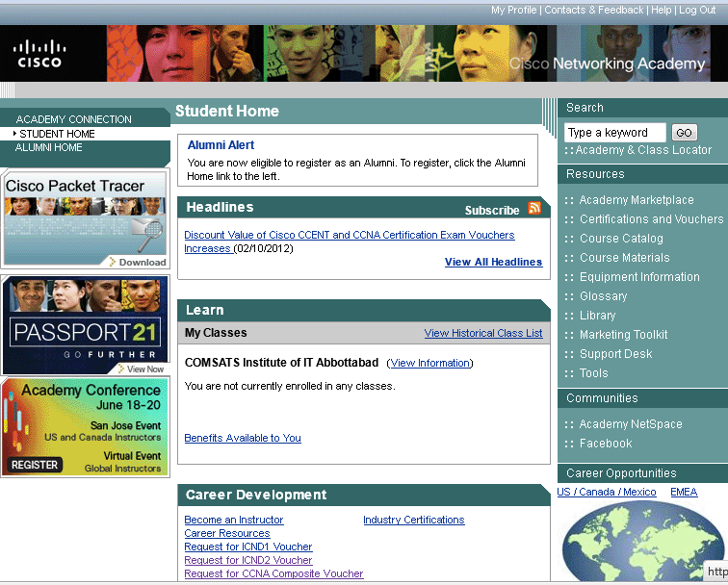Click View Information for COMSATS Institute
728x585 pixels.
coord(429,363)
